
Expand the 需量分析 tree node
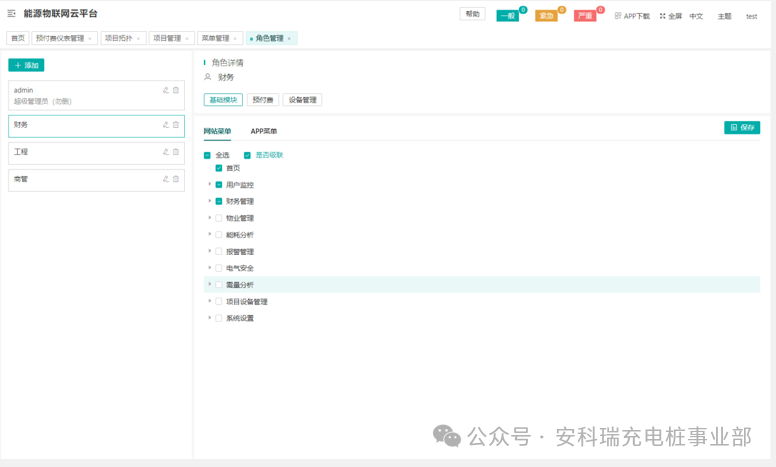(210, 284)
